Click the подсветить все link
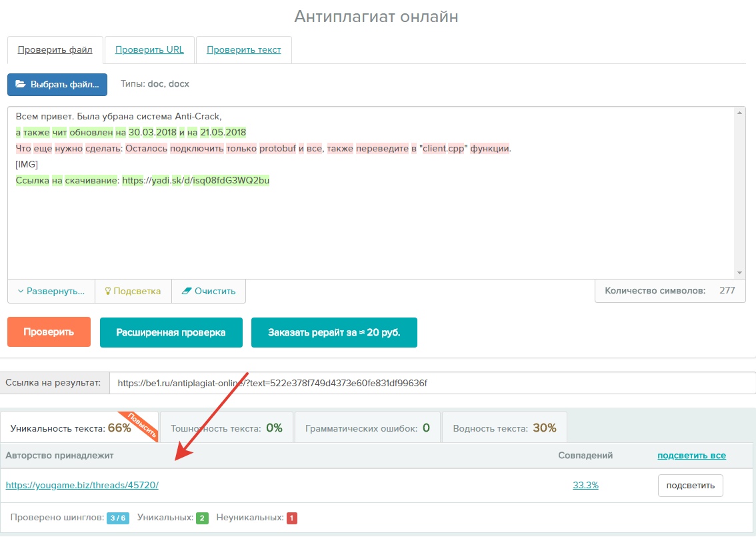The image size is (756, 537). click(x=691, y=456)
